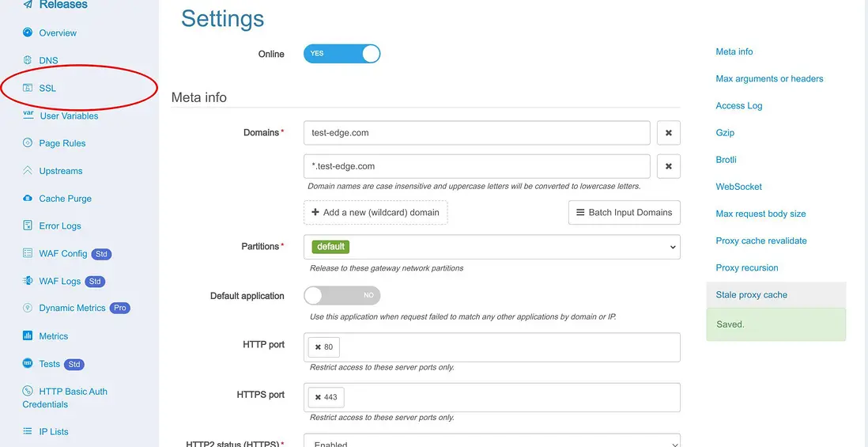The image size is (868, 447).
Task: Click the Overview sidebar icon
Action: pos(28,32)
